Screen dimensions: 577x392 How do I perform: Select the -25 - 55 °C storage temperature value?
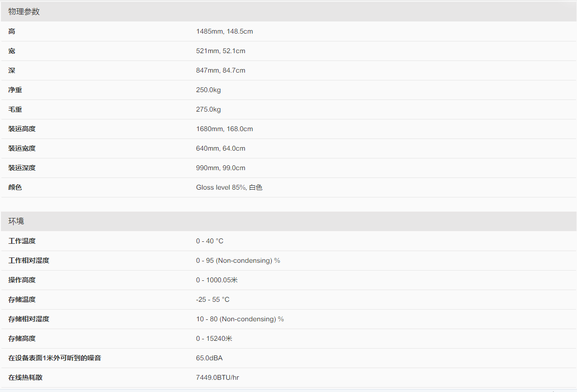213,300
